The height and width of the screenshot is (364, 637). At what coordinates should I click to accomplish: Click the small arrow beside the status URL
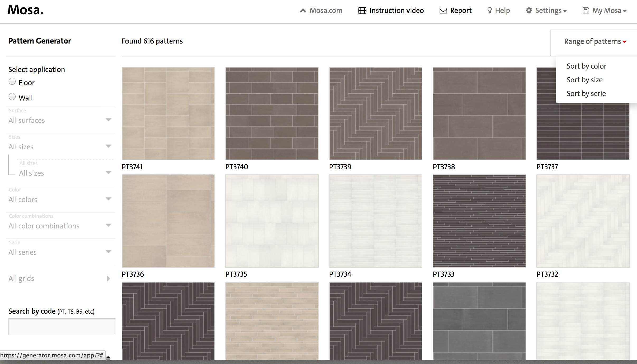coord(108,357)
